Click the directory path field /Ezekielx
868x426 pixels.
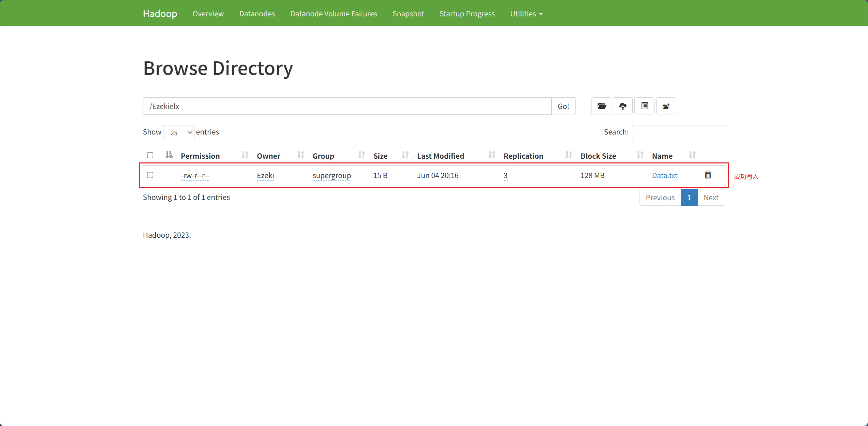pyautogui.click(x=347, y=106)
